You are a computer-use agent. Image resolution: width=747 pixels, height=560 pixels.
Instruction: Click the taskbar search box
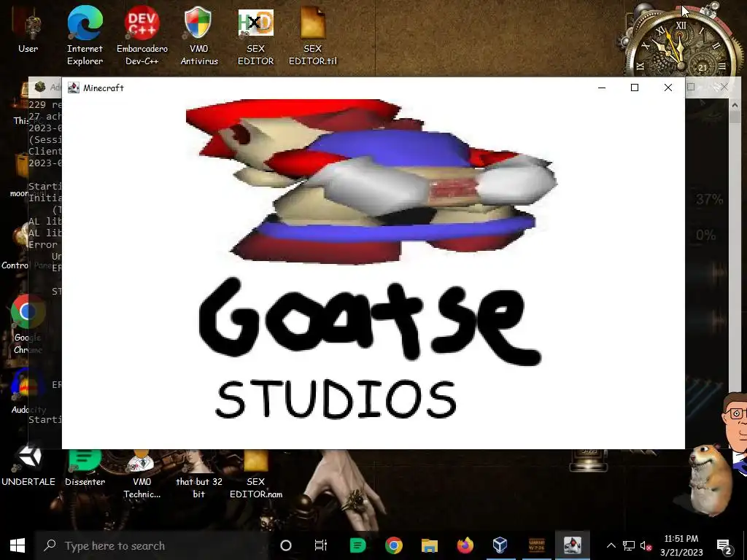click(152, 545)
